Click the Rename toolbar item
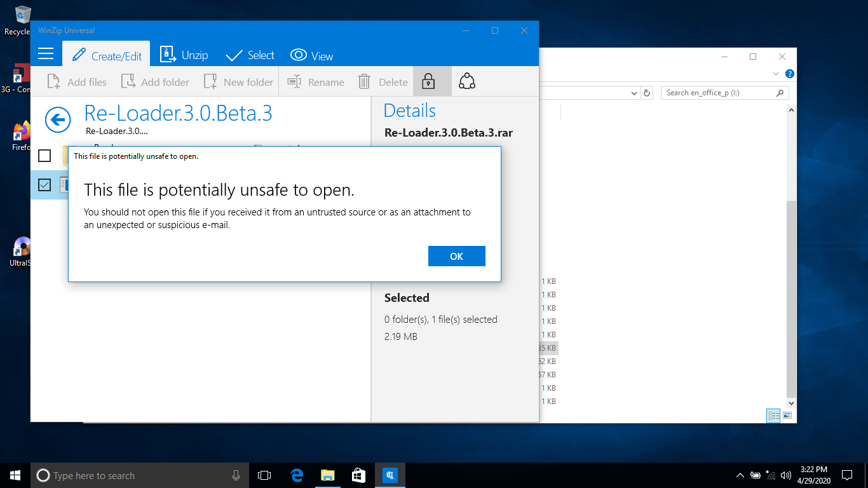Viewport: 868px width, 488px height. 316,82
